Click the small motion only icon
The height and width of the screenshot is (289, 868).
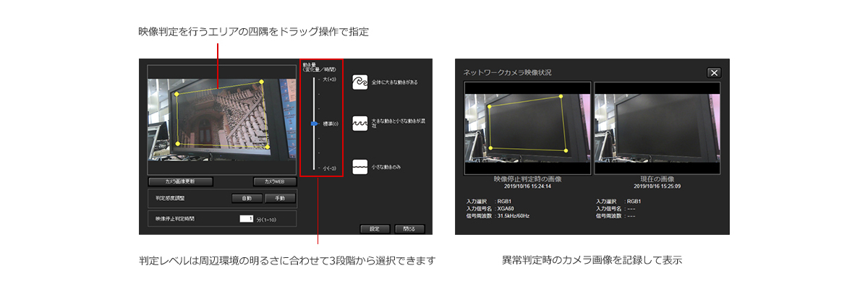pyautogui.click(x=359, y=166)
